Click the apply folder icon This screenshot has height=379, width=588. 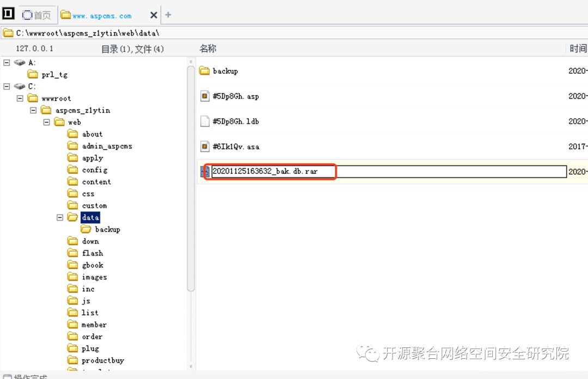(73, 158)
